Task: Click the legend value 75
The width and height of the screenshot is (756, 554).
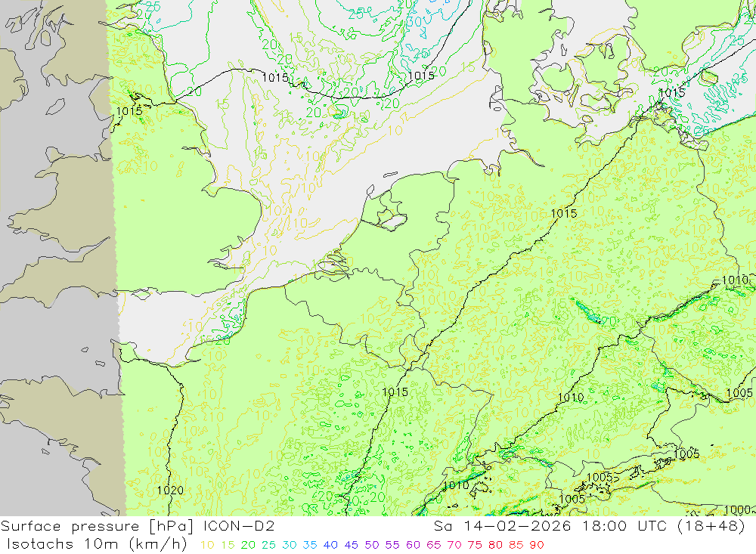Action: click(x=475, y=546)
